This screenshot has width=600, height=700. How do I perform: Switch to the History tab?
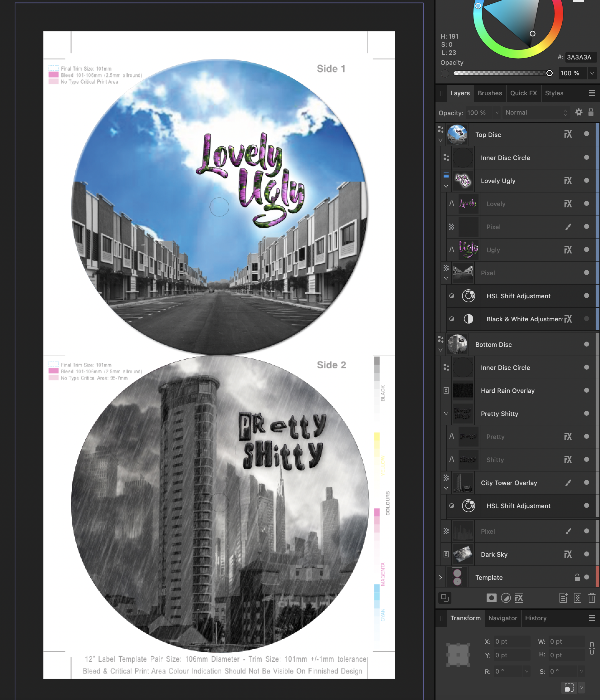[536, 618]
